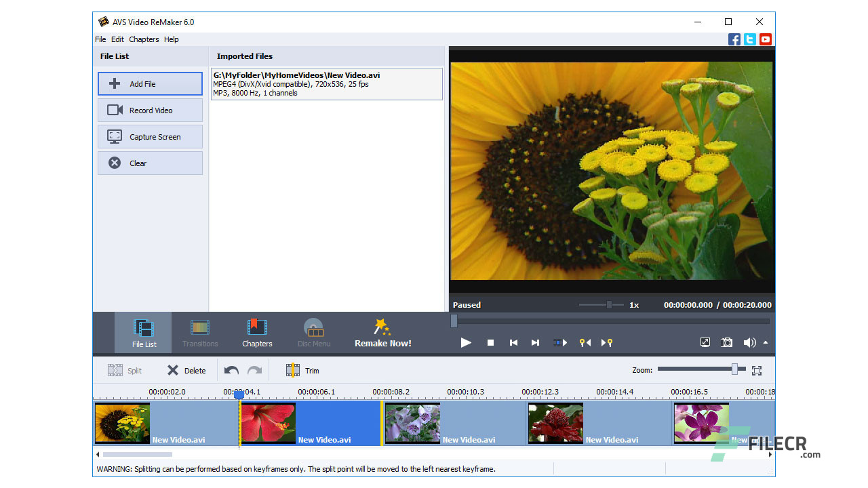Click the timeline scroll left arrow
This screenshot has height=488, width=868.
pos(98,455)
